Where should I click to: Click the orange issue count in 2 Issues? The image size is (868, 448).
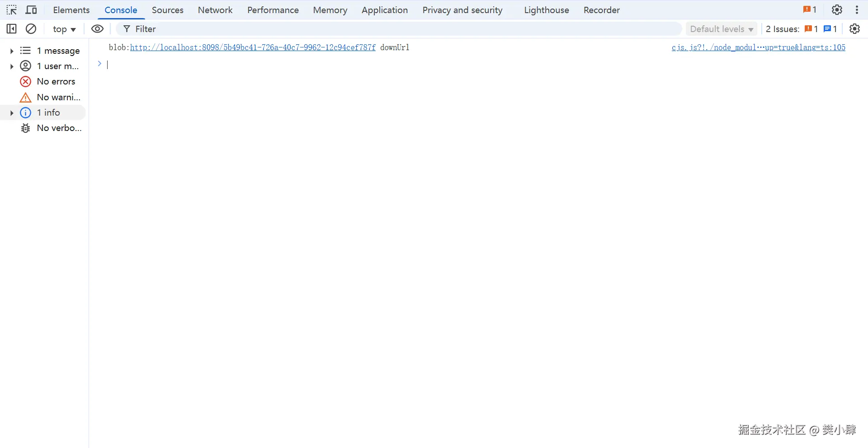tap(811, 29)
